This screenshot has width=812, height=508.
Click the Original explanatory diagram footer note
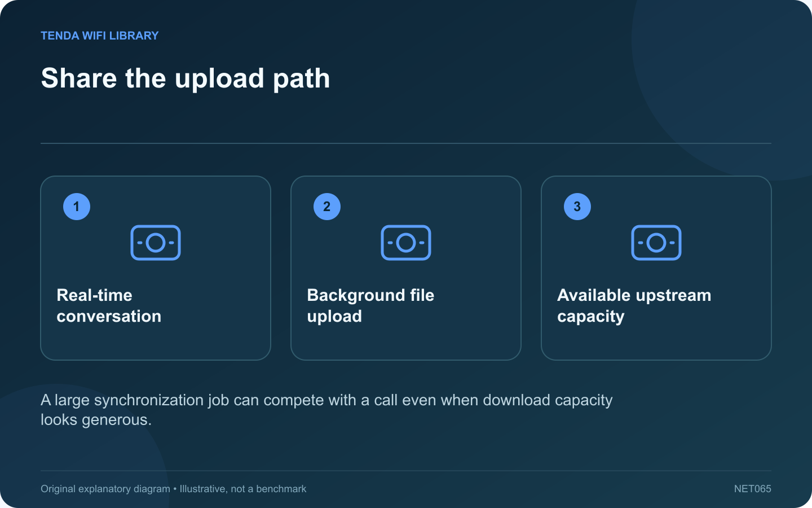pos(173,489)
